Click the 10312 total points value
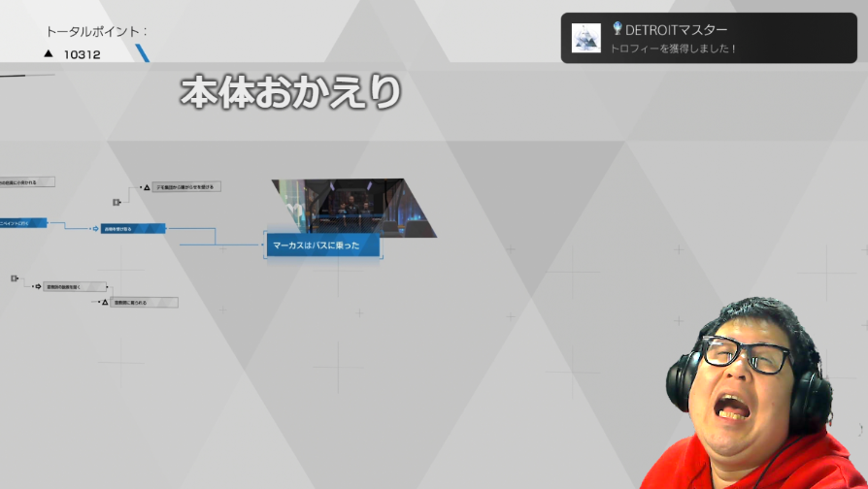The width and height of the screenshot is (868, 489). 82,54
